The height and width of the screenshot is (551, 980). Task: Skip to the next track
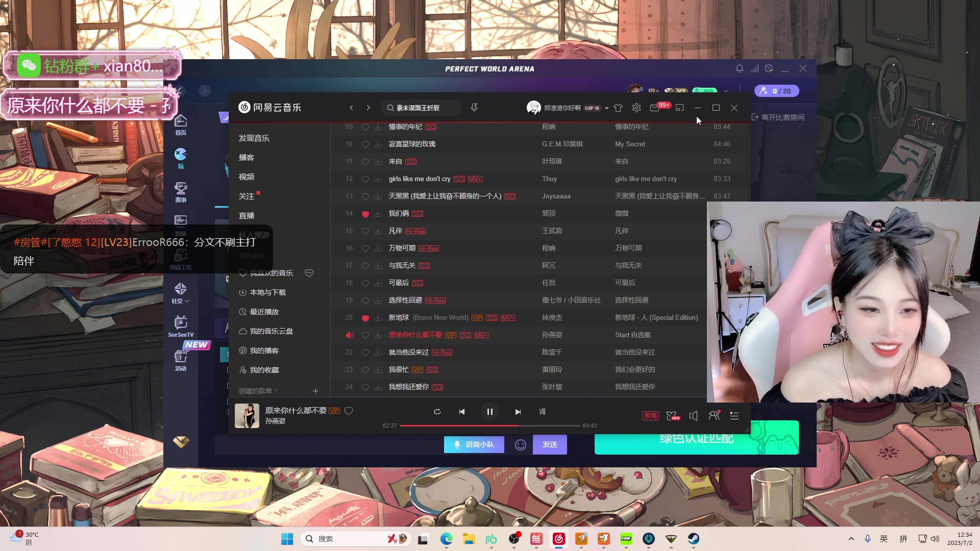[x=518, y=412]
